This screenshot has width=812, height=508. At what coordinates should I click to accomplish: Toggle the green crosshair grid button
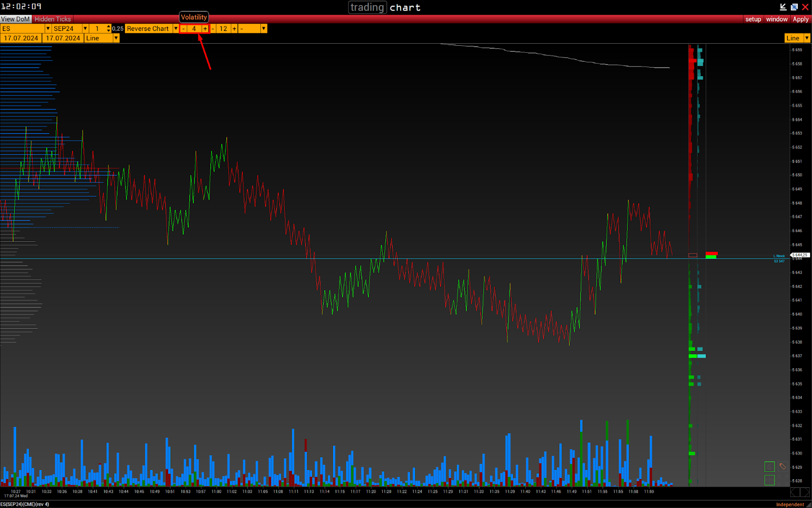pyautogui.click(x=769, y=480)
